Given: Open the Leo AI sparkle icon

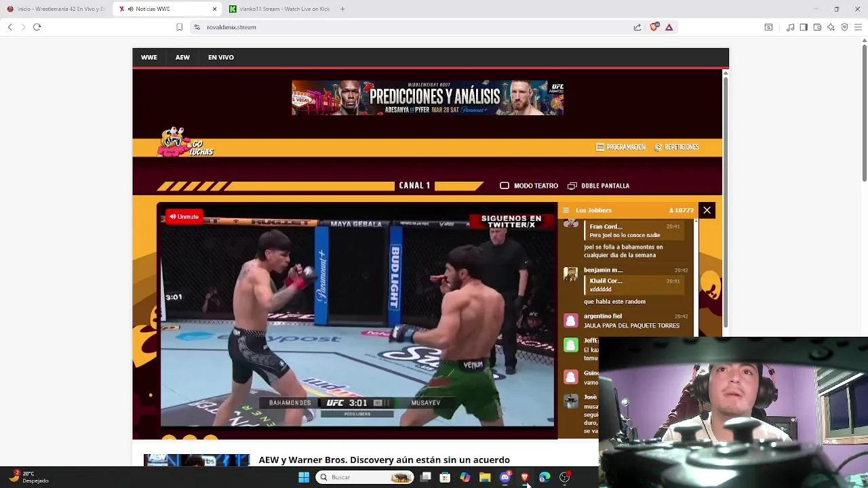Looking at the screenshot, I should [x=831, y=27].
